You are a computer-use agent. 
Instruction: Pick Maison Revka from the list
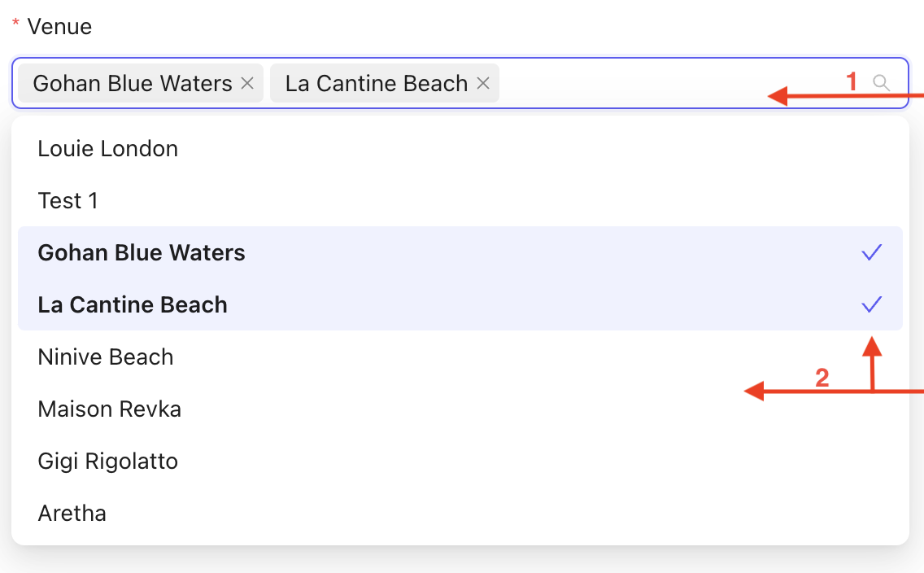pyautogui.click(x=110, y=409)
